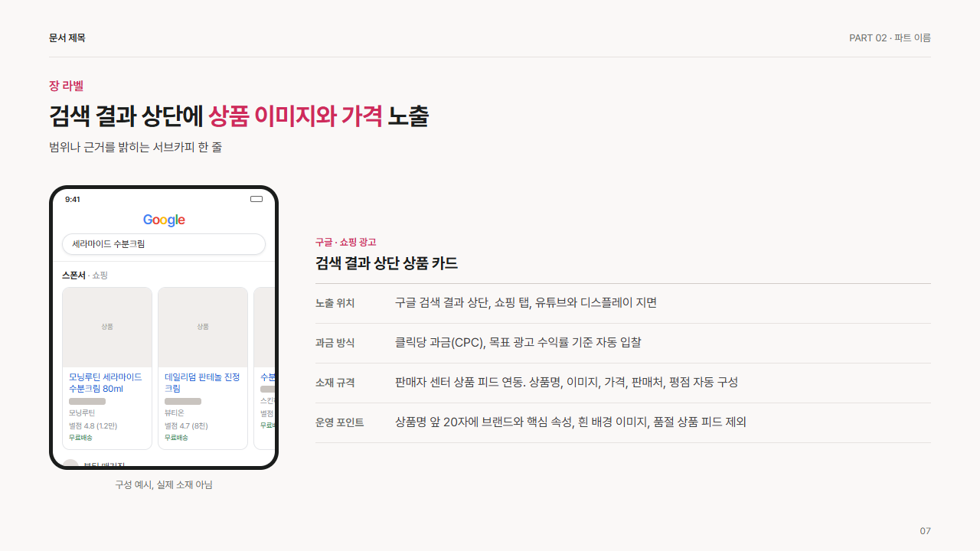This screenshot has height=551, width=980.
Task: Click the subcopy 범위나 근거를 밝히는 서브카피 한 줄
Action: click(136, 147)
